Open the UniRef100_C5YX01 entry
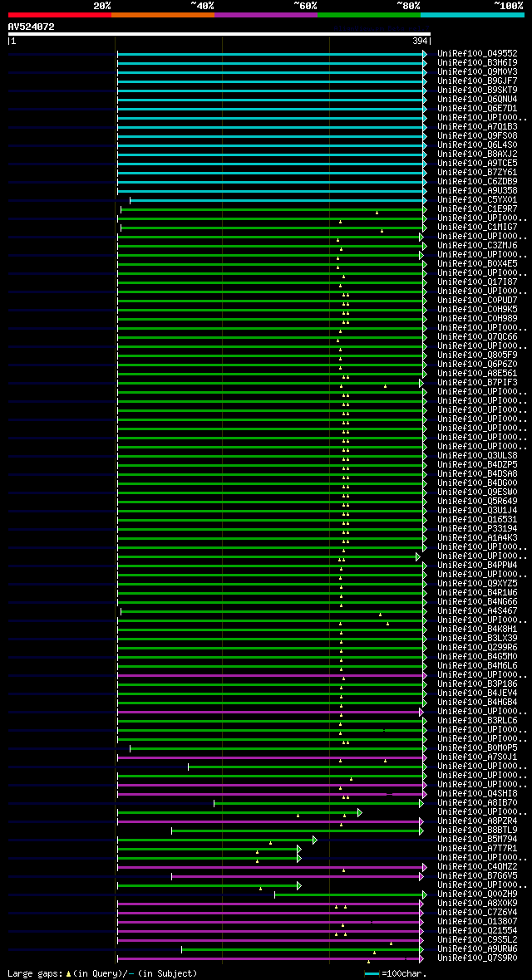Screen dimensions: 532x980 tap(477, 200)
